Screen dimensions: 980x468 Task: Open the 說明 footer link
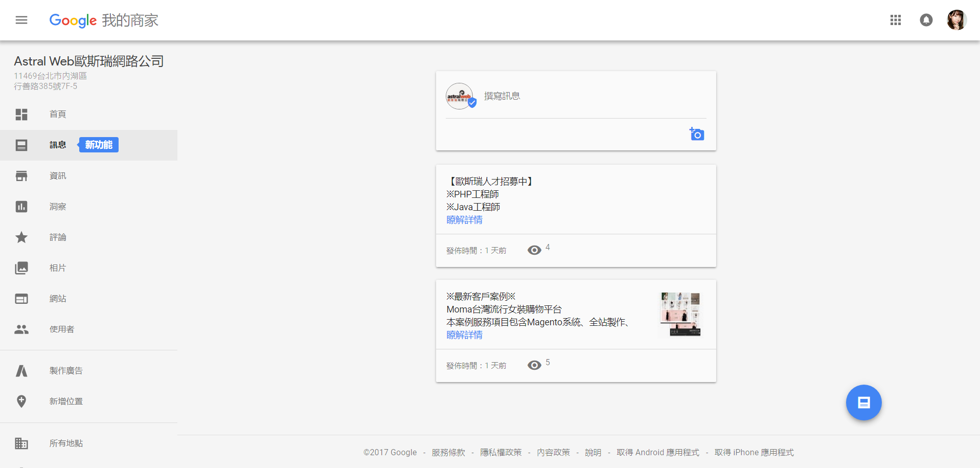tap(593, 453)
